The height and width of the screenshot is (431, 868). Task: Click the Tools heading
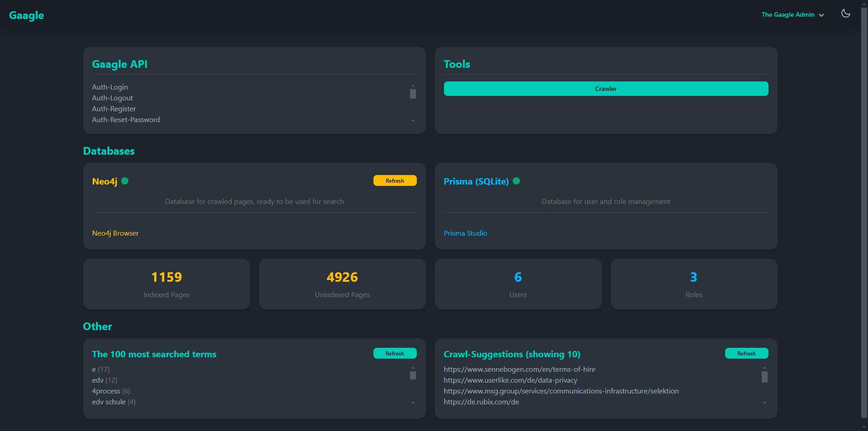pos(457,64)
